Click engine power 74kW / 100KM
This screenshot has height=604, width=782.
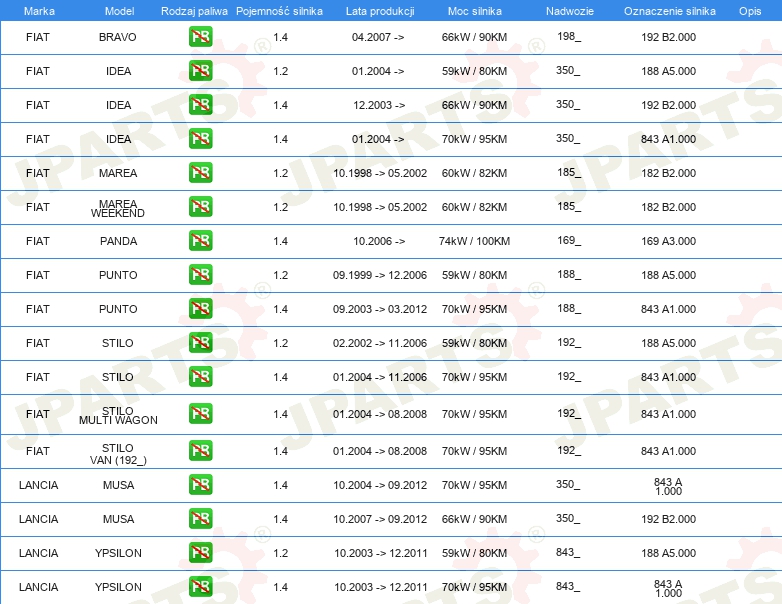474,241
